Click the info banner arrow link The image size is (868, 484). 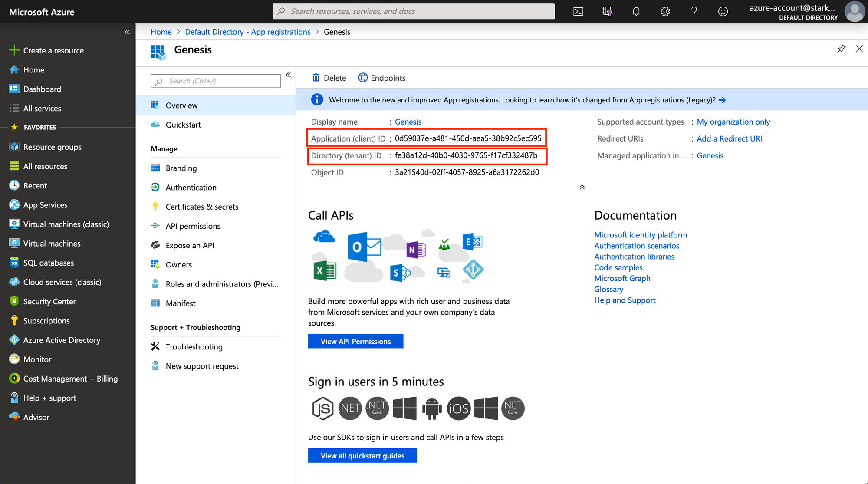(x=722, y=100)
